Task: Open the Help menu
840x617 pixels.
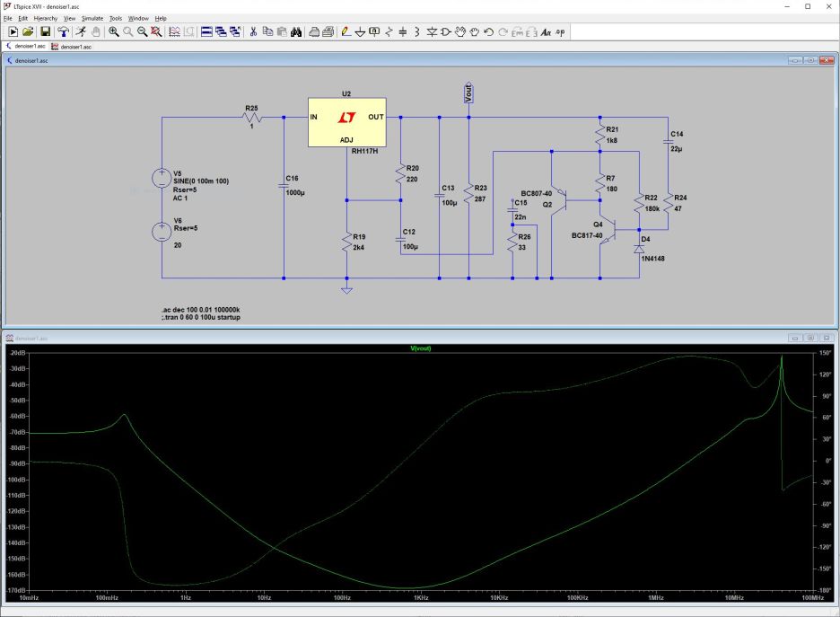Action: [161, 18]
